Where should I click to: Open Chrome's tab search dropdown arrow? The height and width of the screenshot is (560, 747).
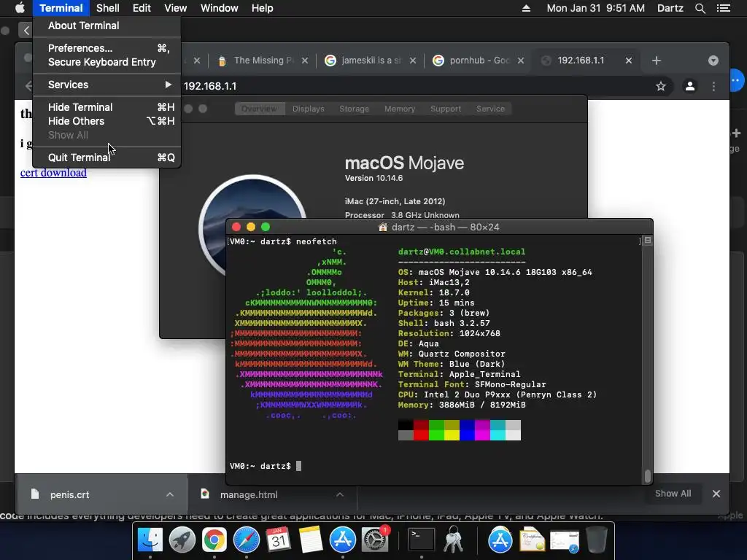[713, 61]
